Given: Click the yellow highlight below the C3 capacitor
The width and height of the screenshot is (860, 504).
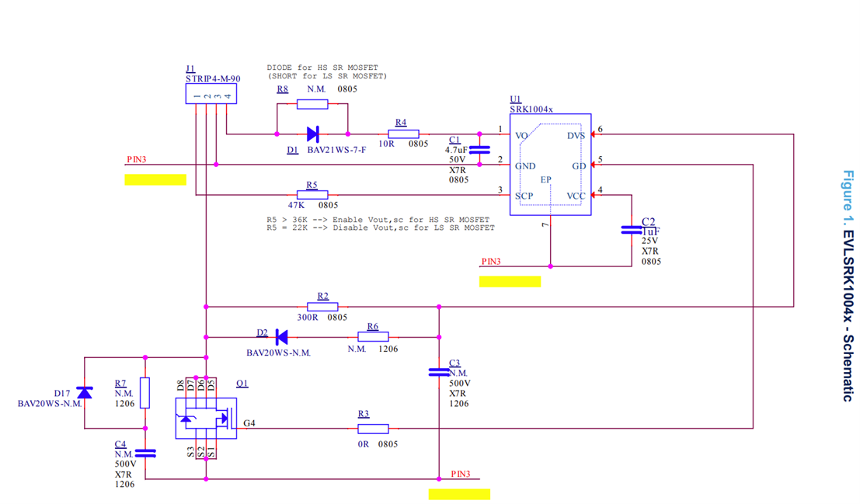Looking at the screenshot, I should point(459,494).
